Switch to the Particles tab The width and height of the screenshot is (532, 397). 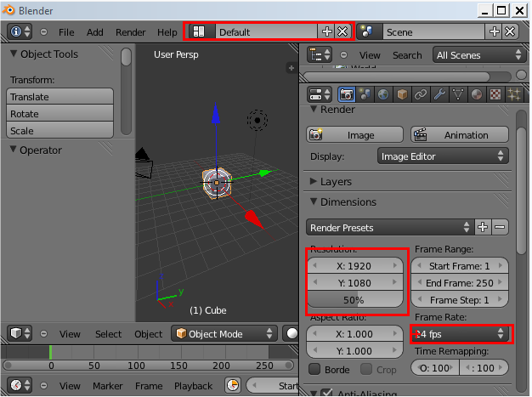pos(514,94)
